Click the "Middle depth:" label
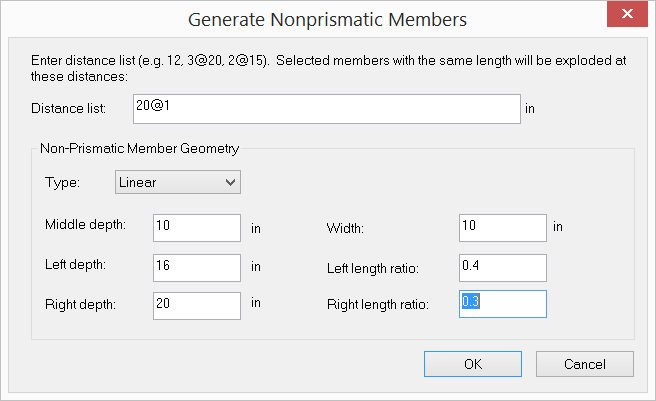This screenshot has width=656, height=401. 85,224
